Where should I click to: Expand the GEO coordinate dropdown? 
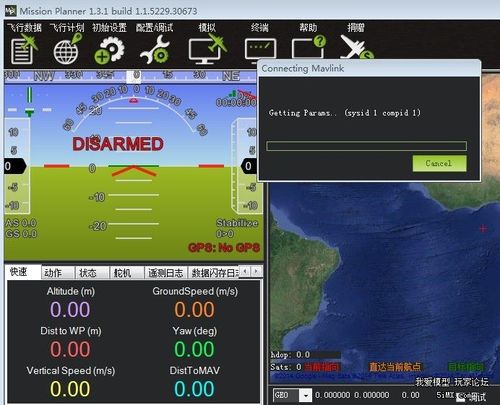coord(305,396)
